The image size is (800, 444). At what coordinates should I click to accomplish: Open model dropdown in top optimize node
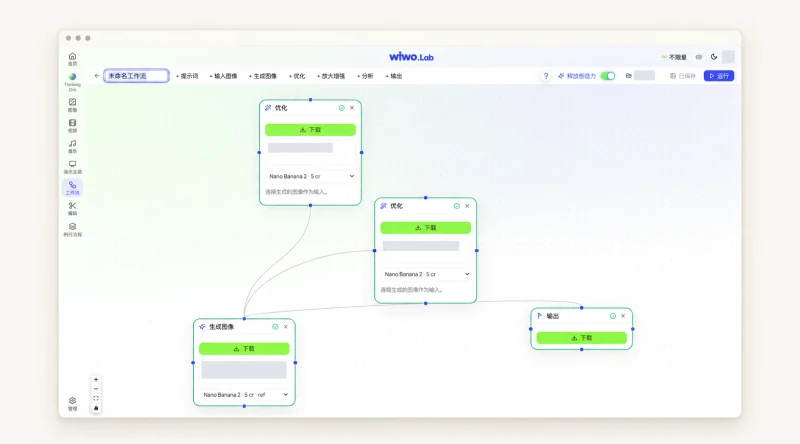310,176
